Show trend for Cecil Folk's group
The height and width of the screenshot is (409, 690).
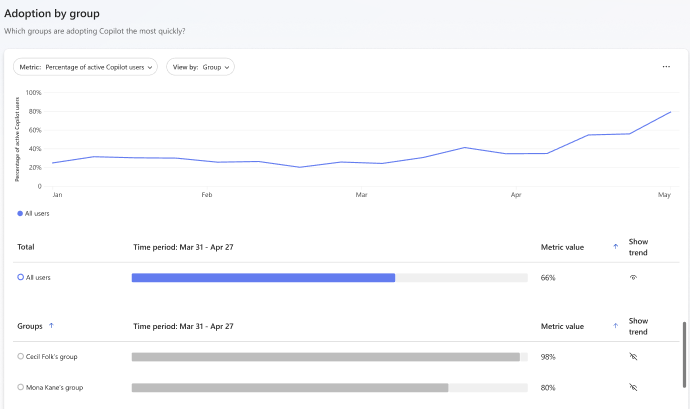pos(633,357)
